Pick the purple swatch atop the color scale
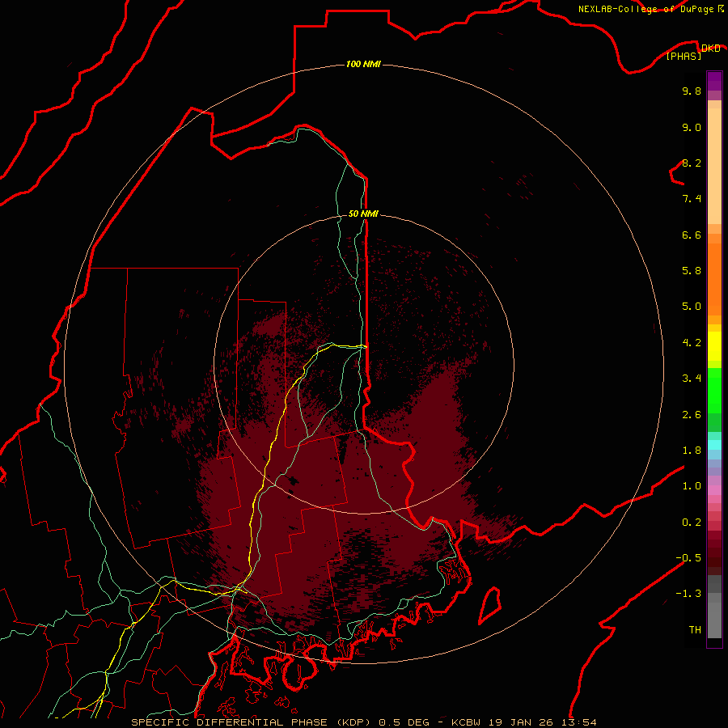Viewport: 728px width, 728px height. pyautogui.click(x=714, y=81)
